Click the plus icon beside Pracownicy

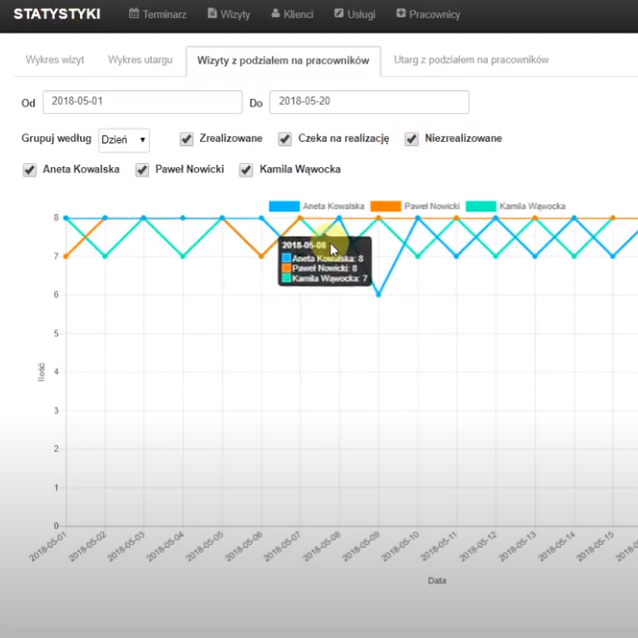coord(401,14)
